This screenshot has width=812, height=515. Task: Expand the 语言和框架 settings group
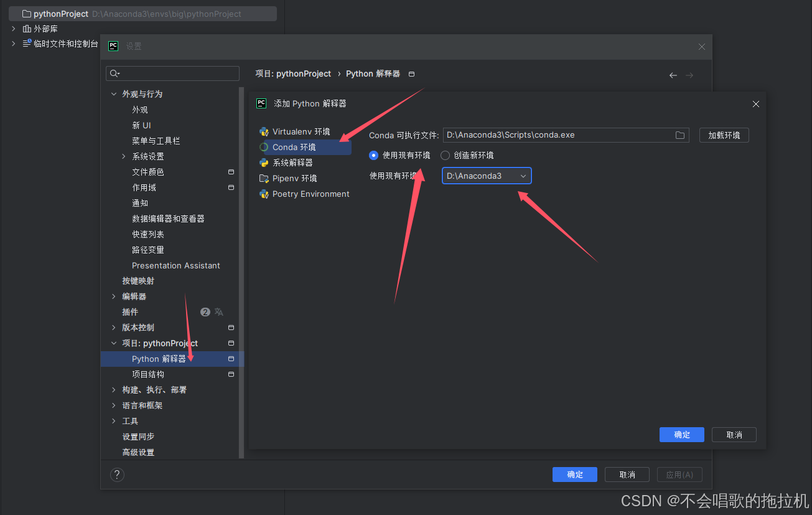tap(113, 405)
